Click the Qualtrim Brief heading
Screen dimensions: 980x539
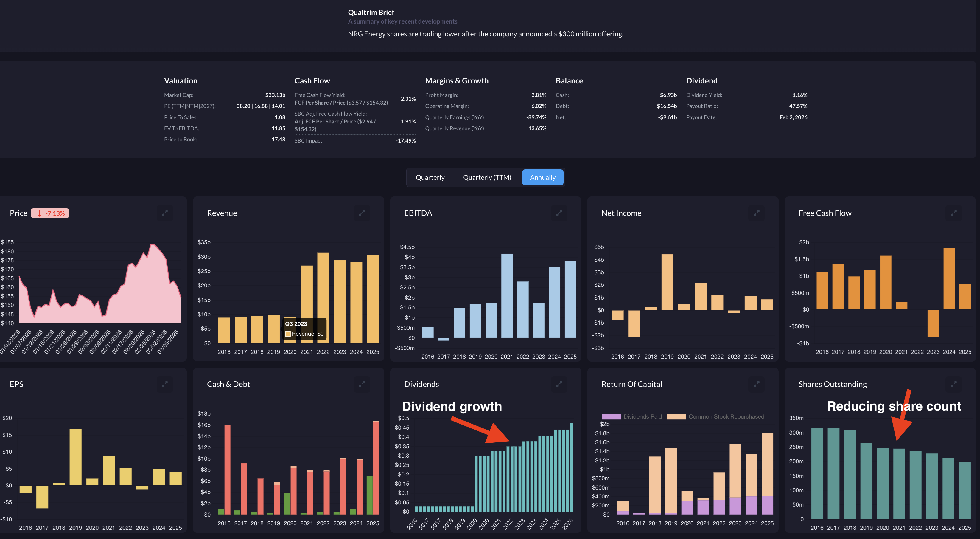coord(371,12)
